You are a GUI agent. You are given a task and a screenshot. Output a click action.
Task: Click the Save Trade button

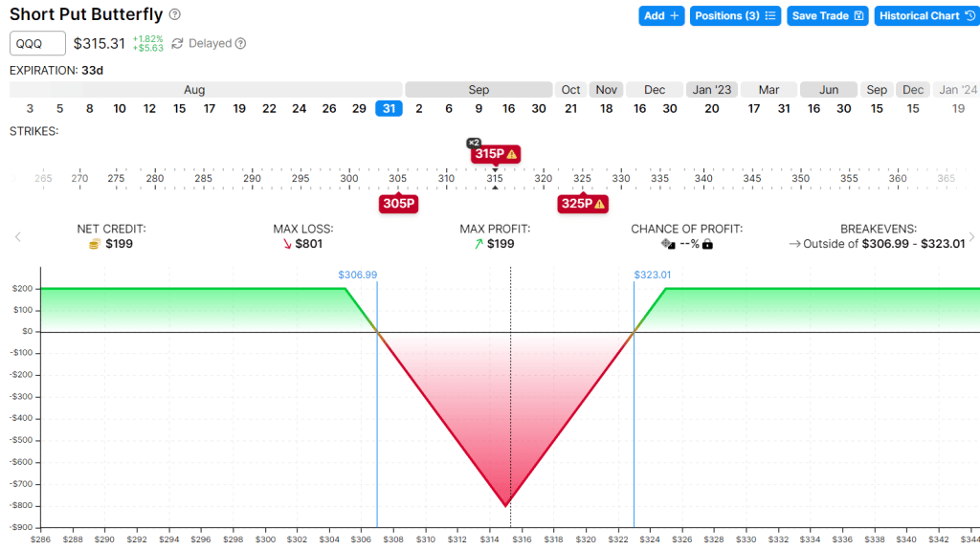click(x=828, y=15)
